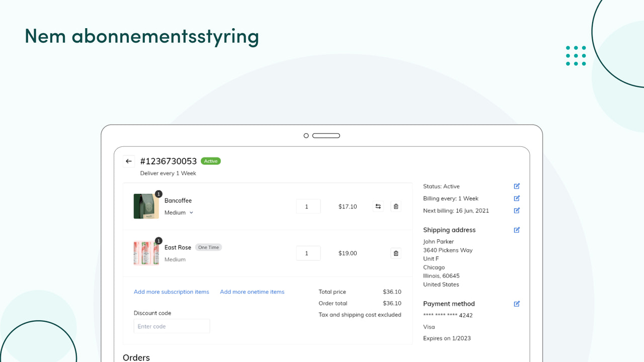Click the East Rose price $19.00
Screen dimensions: 644x362
click(348, 253)
